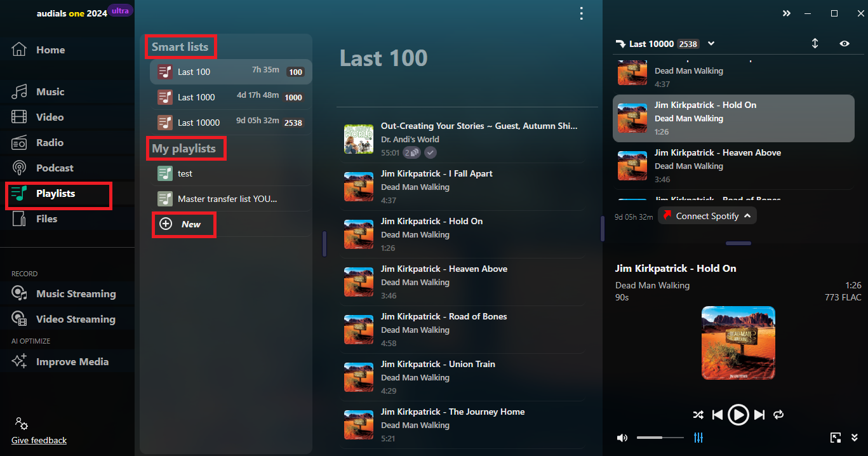Expand the Last 10000 queue dropdown

click(x=711, y=44)
